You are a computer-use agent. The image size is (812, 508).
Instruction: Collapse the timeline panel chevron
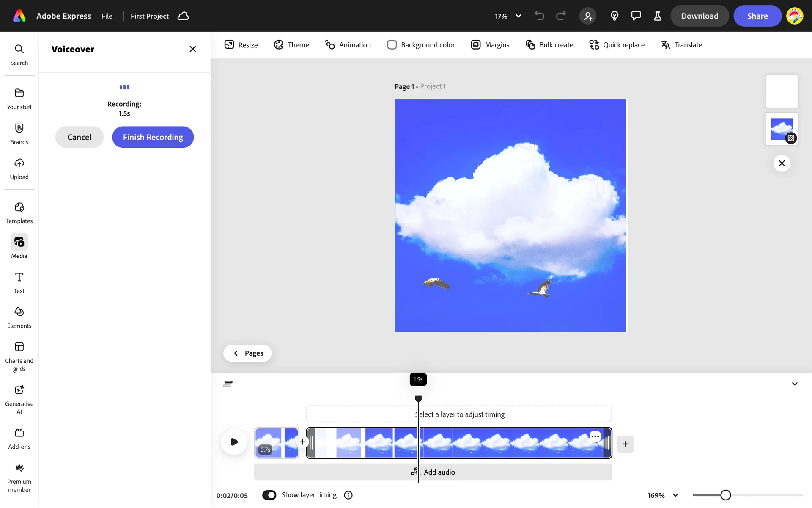[x=795, y=384]
